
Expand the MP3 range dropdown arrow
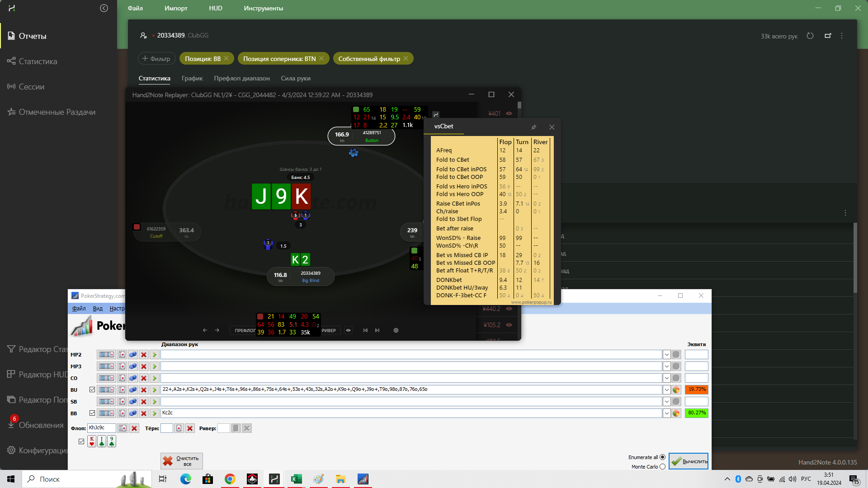coord(666,366)
